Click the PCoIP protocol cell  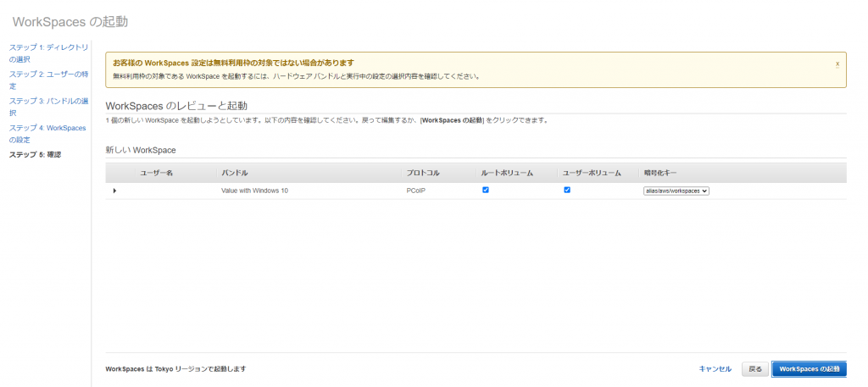415,191
